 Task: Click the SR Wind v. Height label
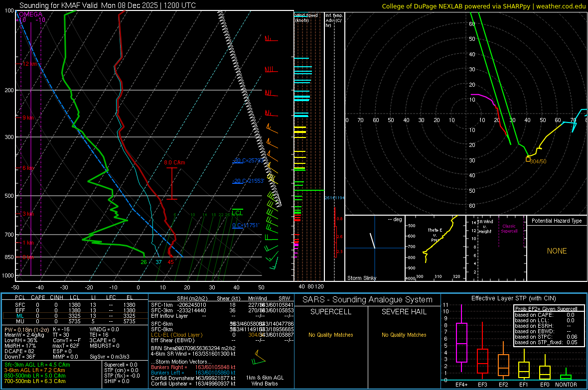(x=486, y=227)
